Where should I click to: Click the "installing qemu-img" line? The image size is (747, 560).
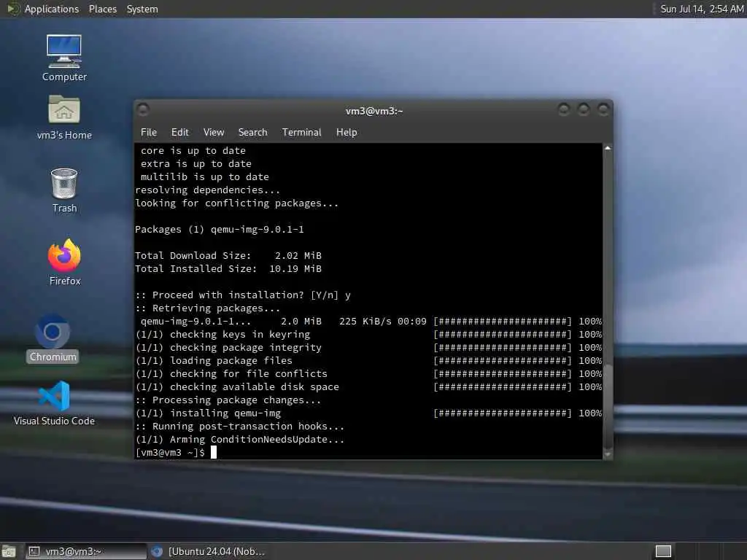[208, 413]
